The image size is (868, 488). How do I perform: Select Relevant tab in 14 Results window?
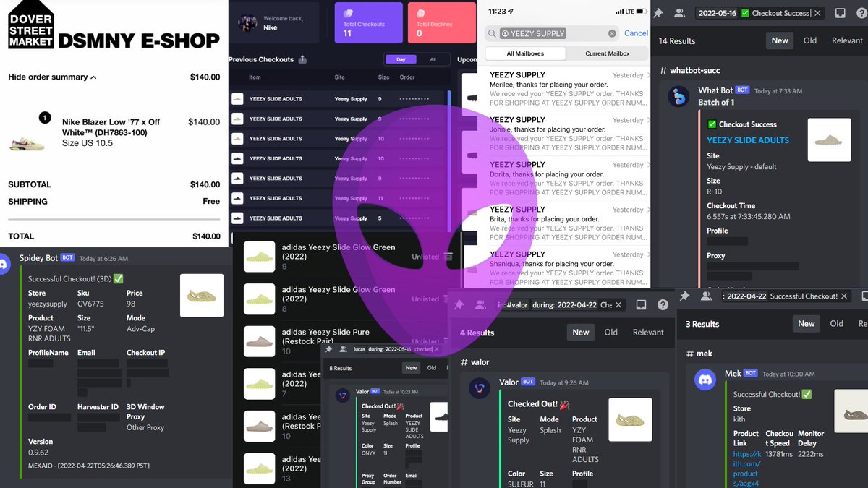pyautogui.click(x=847, y=40)
